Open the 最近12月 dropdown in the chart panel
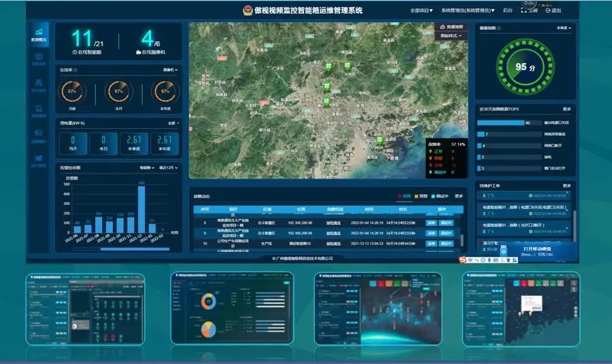The width and height of the screenshot is (612, 364). pyautogui.click(x=168, y=168)
